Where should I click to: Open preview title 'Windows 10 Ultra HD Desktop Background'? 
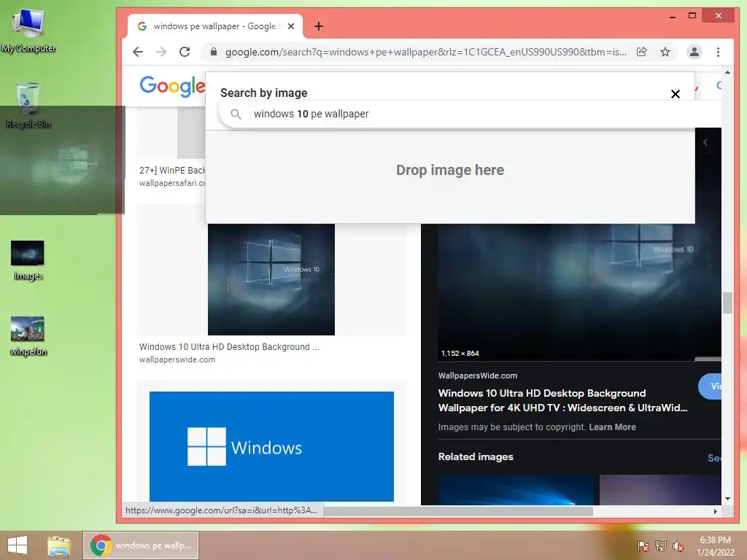(x=562, y=400)
